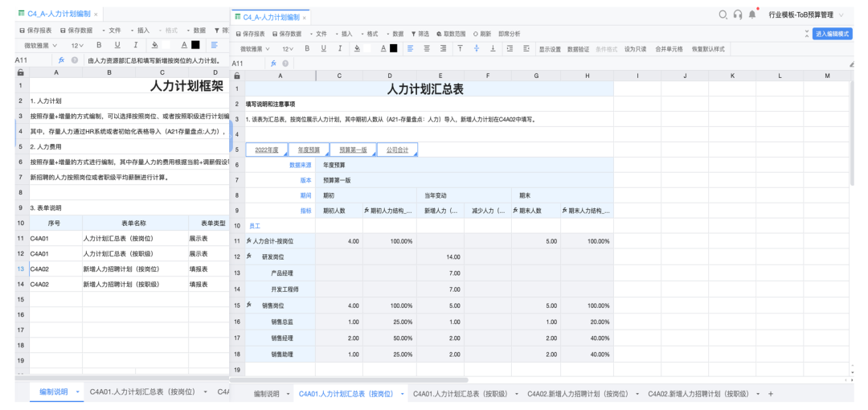Align cell content to bottom
The height and width of the screenshot is (410, 868).
(493, 49)
